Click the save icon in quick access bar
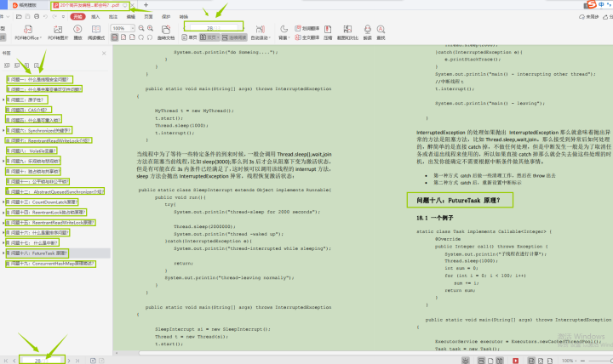The width and height of the screenshot is (613, 364). coord(28,17)
